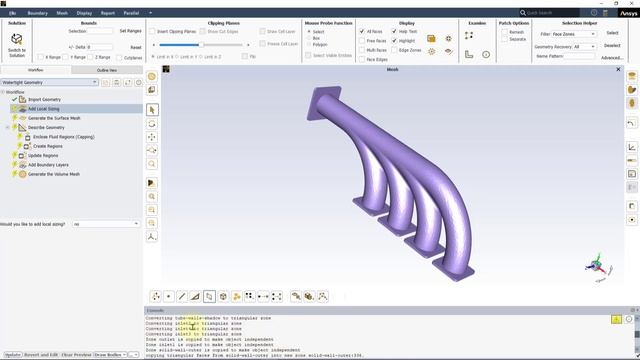Select the pointer selection tool in viewport toolbar
This screenshot has width=640, height=360.
152,110
